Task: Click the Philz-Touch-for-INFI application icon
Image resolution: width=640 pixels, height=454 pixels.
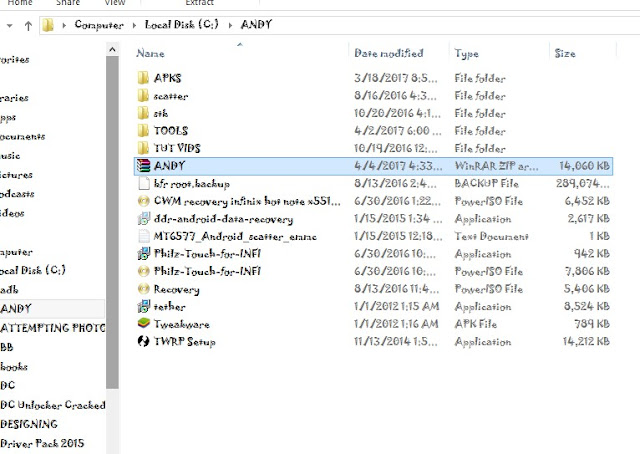Action: (x=144, y=254)
